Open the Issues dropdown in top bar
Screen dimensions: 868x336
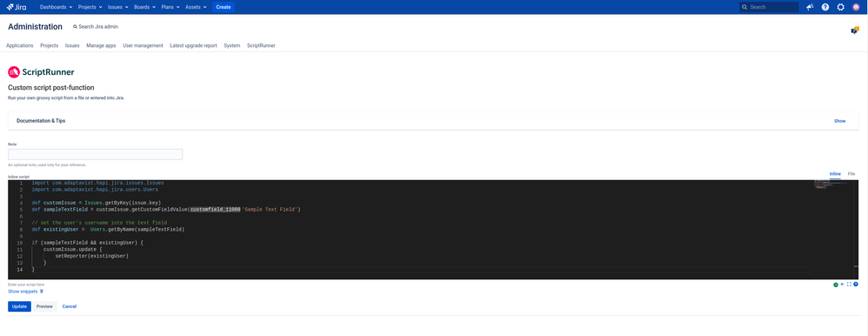[118, 7]
